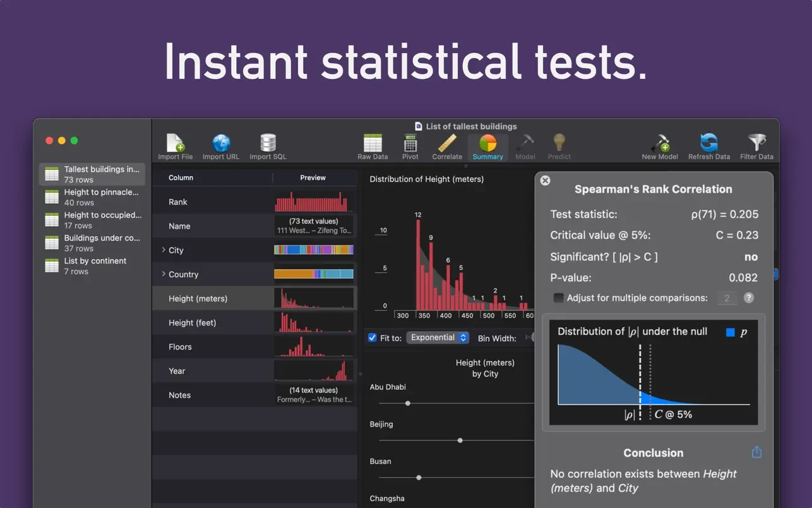This screenshot has width=812, height=508.
Task: Select the Summary tab
Action: point(487,147)
